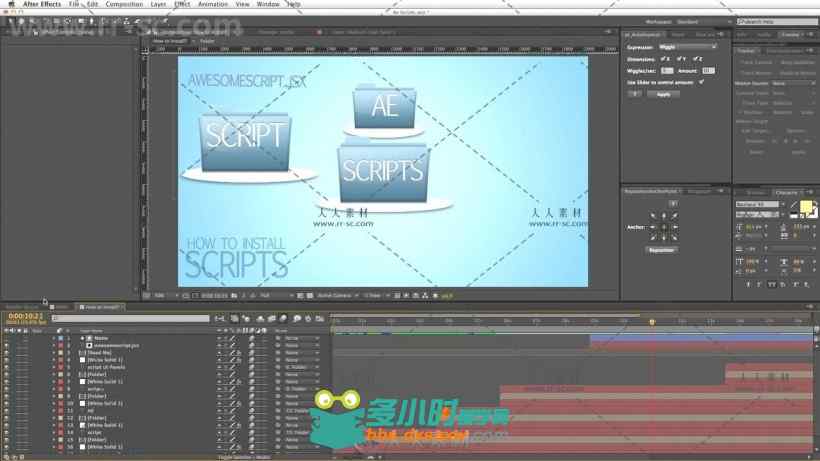Set anchor to middle-right arrow
The height and width of the screenshot is (461, 820).
pyautogui.click(x=675, y=227)
